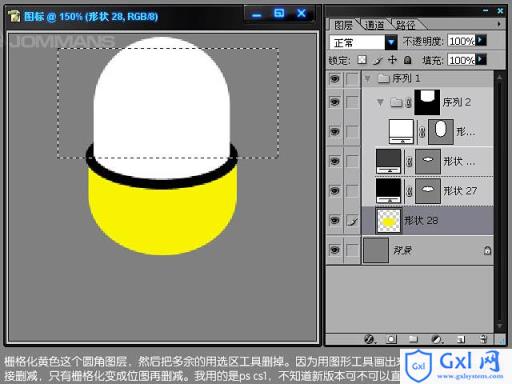Hide the 序列 1 layer set
This screenshot has height=384, width=512.
tap(335, 79)
